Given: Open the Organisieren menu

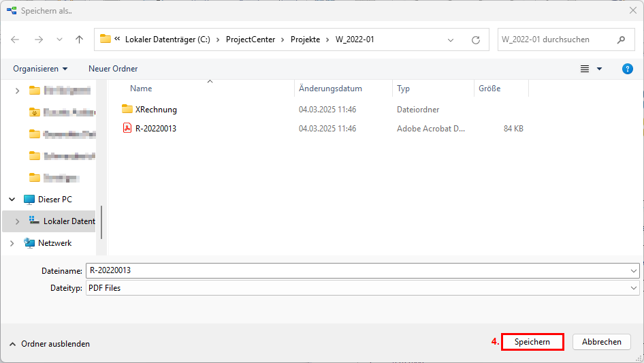Looking at the screenshot, I should (40, 69).
